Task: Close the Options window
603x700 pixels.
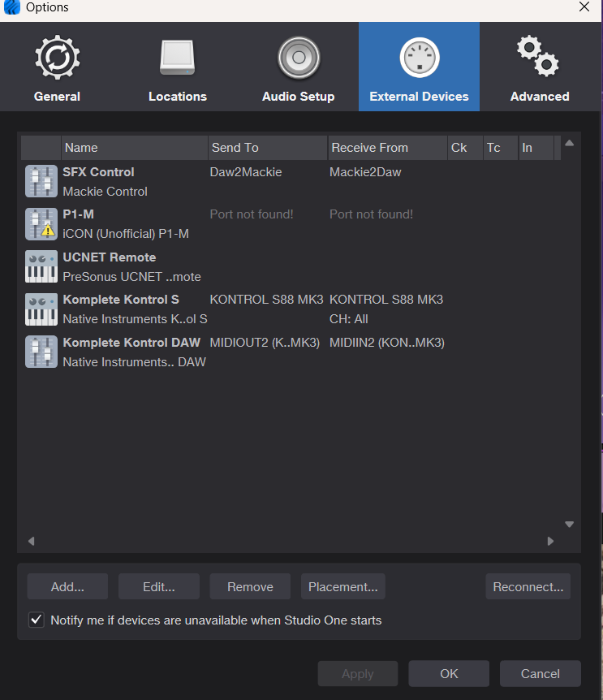Action: [584, 7]
